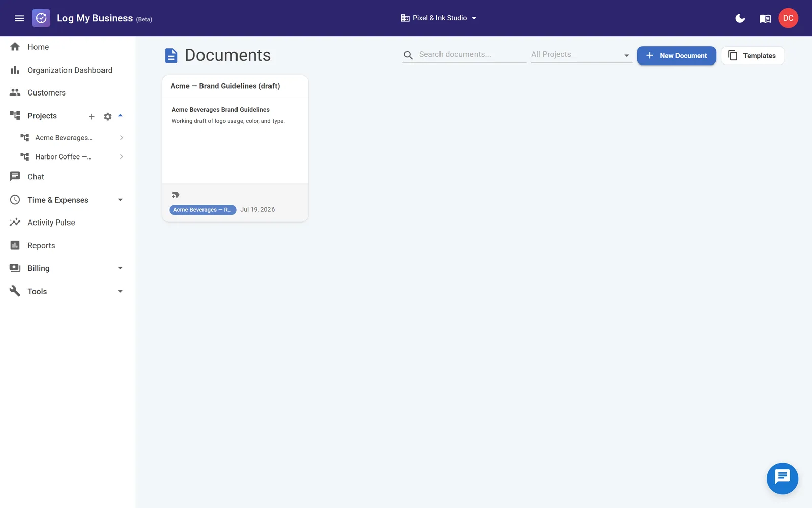
Task: Click the Activity Pulse chart icon
Action: tap(15, 223)
